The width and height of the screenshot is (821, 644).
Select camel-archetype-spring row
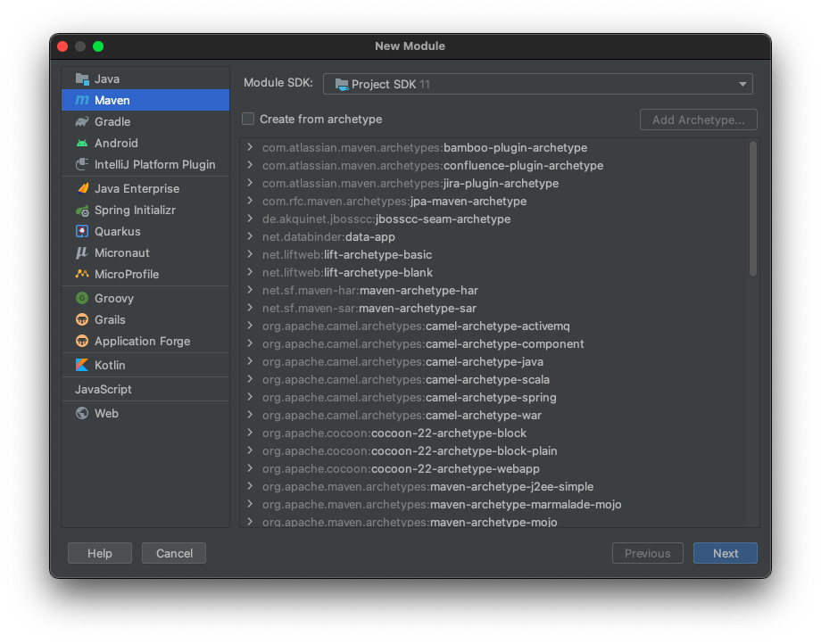click(494, 397)
